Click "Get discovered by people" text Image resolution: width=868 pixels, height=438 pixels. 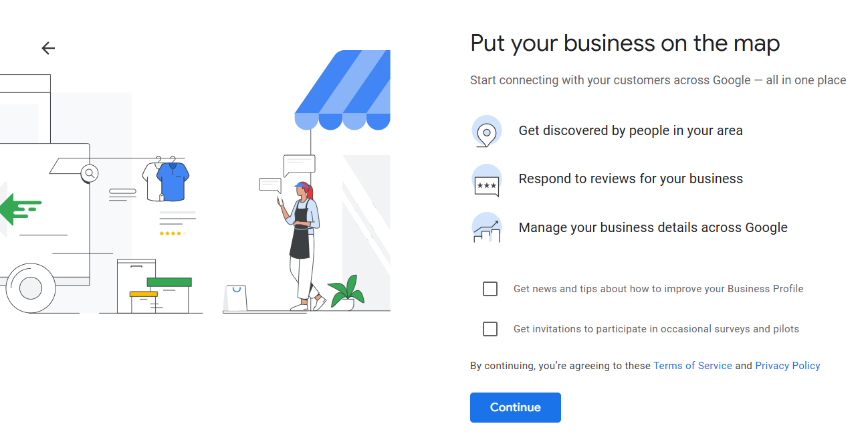click(x=630, y=131)
